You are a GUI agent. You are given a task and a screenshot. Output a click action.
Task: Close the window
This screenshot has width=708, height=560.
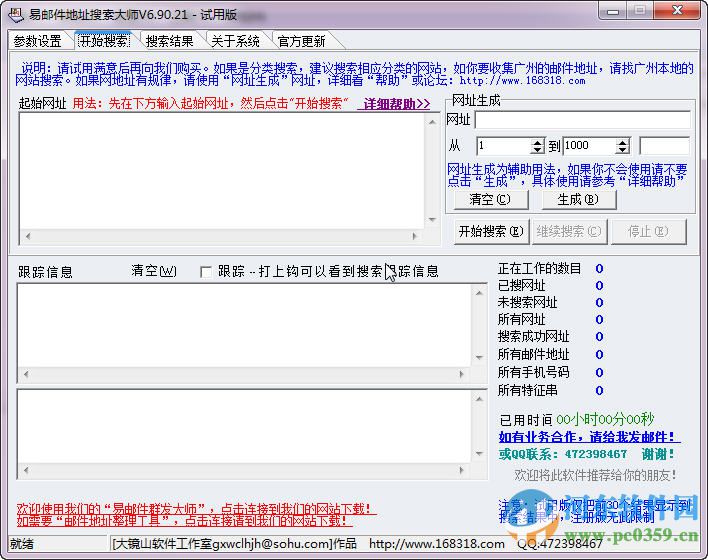(677, 11)
